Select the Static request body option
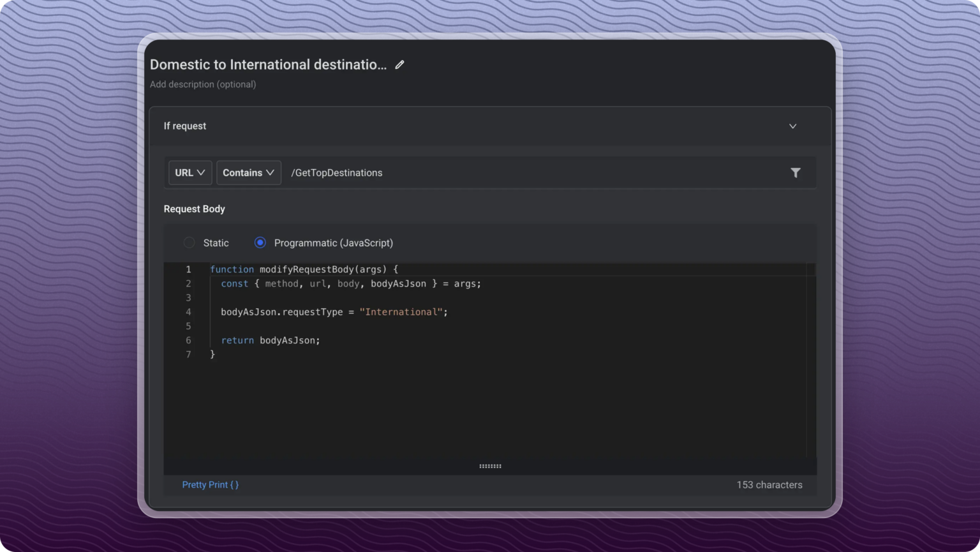The width and height of the screenshot is (980, 552). [189, 242]
